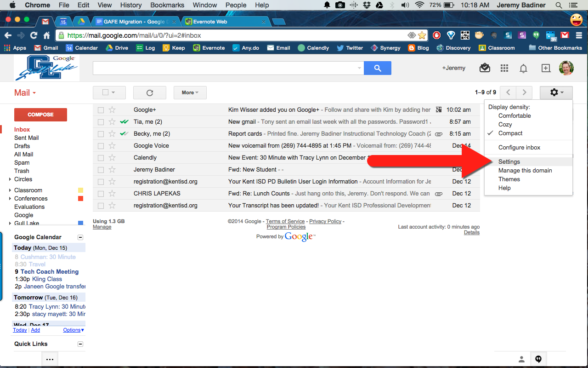Select the Google+ email checkbox

[x=101, y=110]
